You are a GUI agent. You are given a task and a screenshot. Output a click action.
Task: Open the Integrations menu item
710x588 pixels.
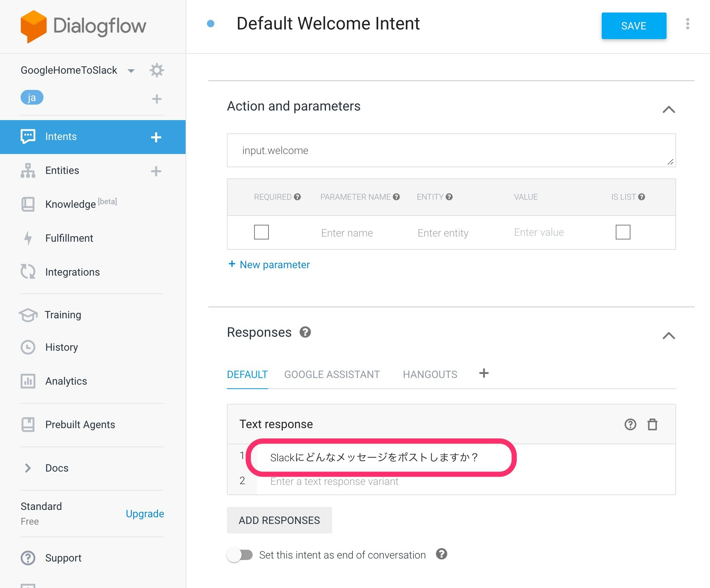[x=73, y=272]
